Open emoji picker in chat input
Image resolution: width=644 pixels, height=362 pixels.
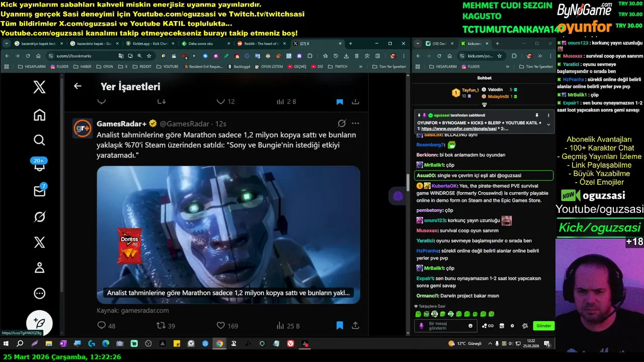click(x=470, y=326)
